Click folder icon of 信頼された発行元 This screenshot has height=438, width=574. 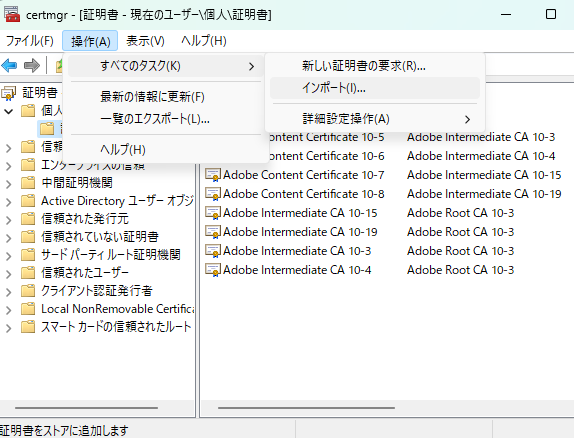[28, 219]
